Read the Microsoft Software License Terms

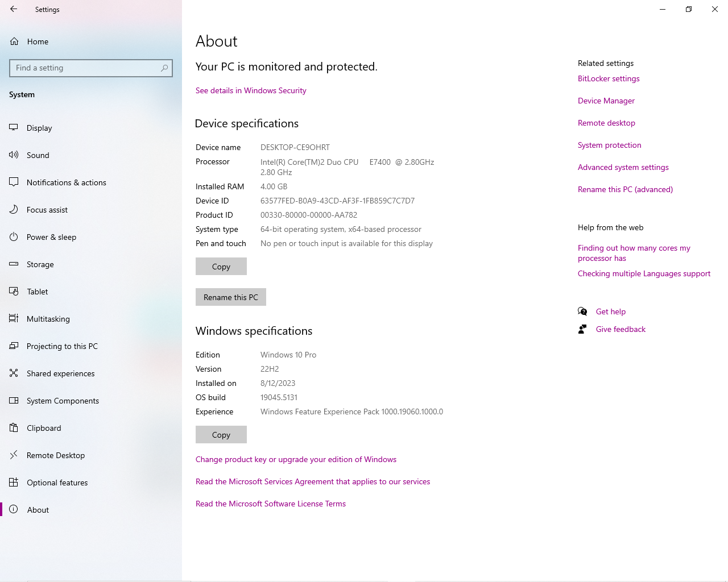[271, 504]
